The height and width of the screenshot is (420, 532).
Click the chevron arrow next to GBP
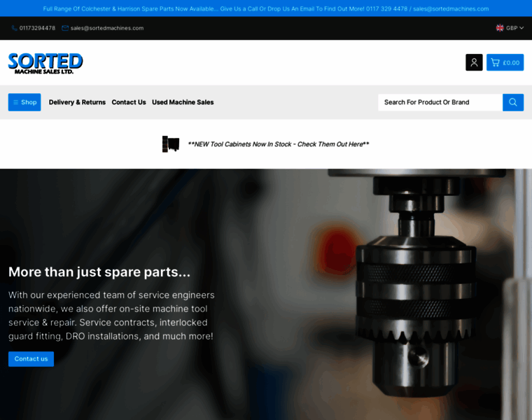click(x=521, y=28)
